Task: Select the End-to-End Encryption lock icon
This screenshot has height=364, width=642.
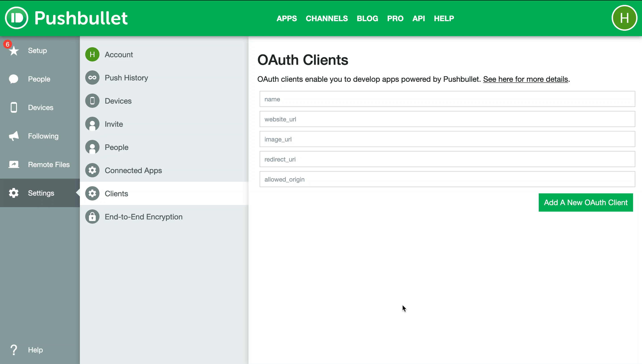Action: (92, 217)
